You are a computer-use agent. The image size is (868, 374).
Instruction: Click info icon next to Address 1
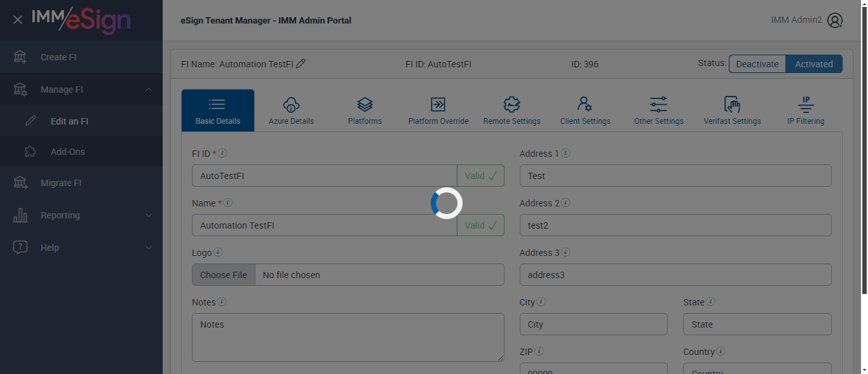coord(566,153)
